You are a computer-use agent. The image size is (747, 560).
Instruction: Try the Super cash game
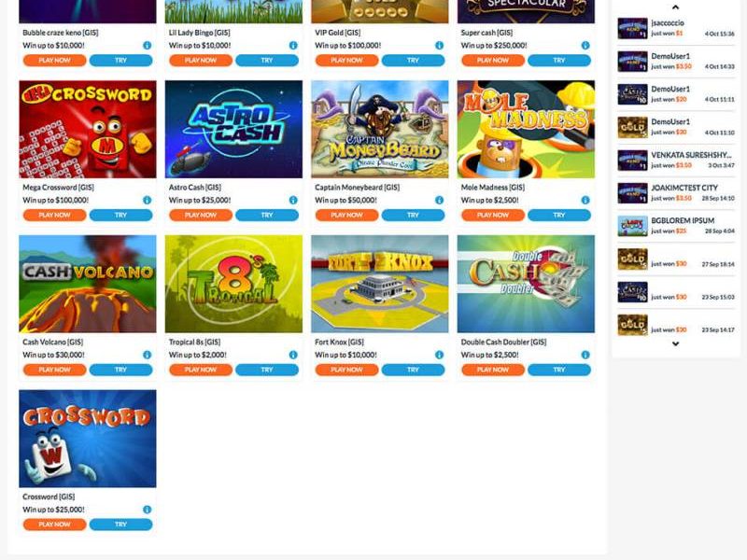(x=559, y=61)
